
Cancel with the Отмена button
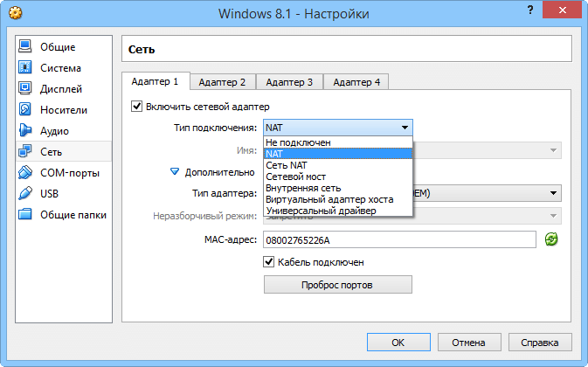click(469, 343)
